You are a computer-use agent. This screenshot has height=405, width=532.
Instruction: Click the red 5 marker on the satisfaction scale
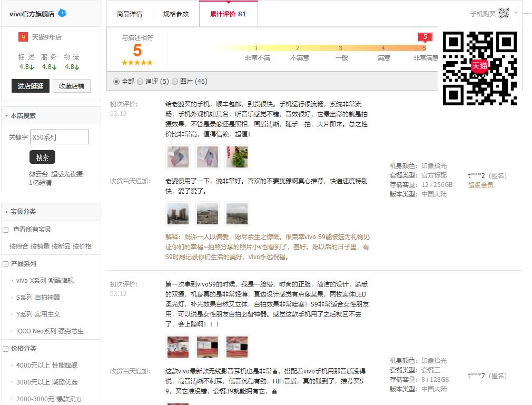pyautogui.click(x=425, y=37)
